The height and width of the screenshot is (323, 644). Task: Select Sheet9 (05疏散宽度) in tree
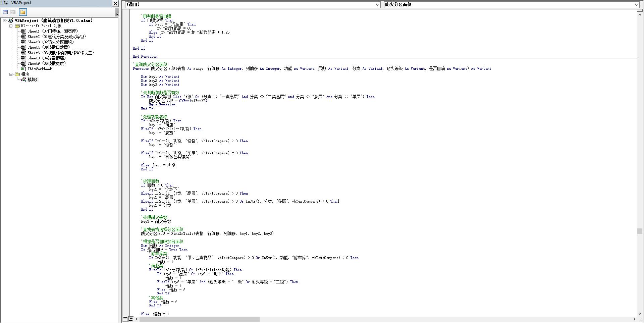click(x=46, y=63)
